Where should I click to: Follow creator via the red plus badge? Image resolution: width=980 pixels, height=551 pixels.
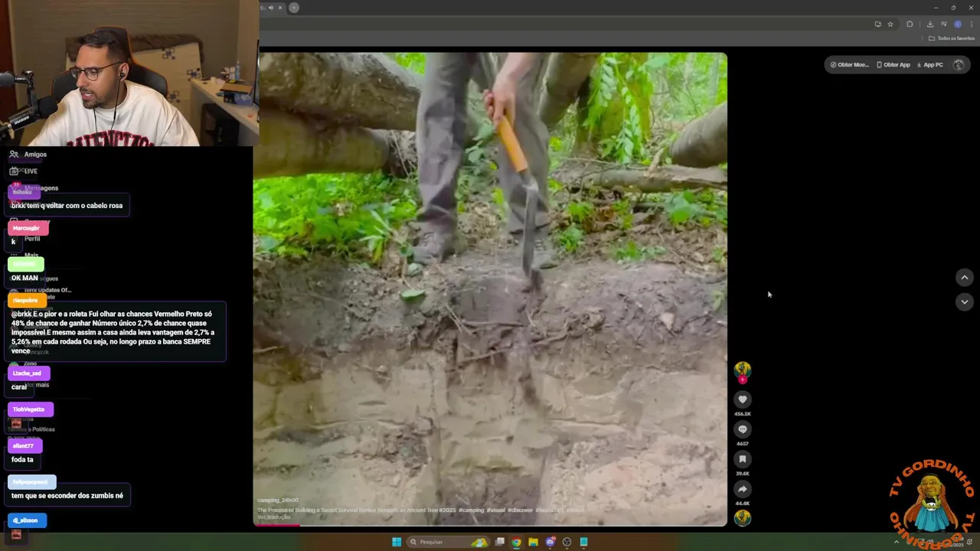742,380
